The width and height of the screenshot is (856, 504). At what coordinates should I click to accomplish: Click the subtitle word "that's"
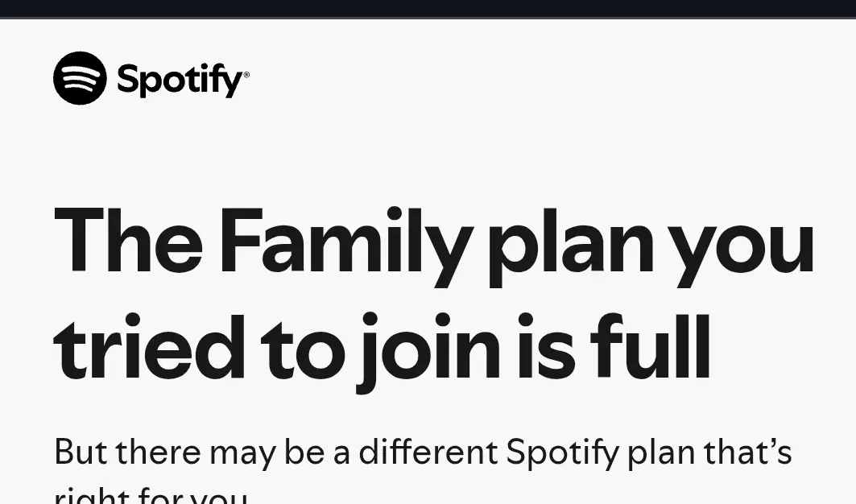click(748, 452)
